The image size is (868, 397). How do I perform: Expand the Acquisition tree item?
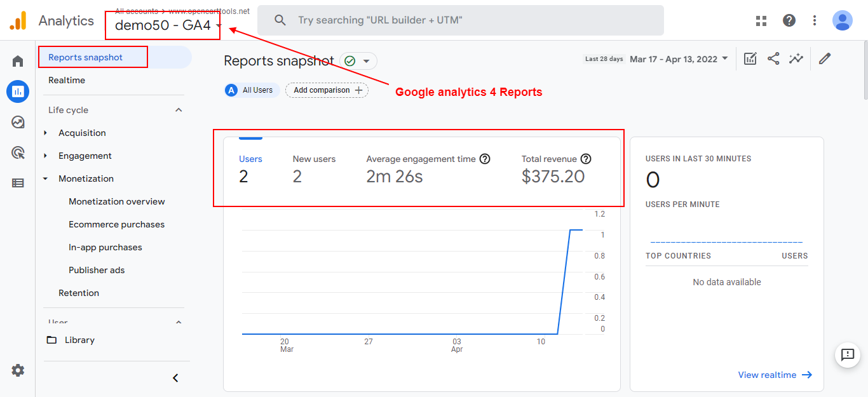pos(46,133)
